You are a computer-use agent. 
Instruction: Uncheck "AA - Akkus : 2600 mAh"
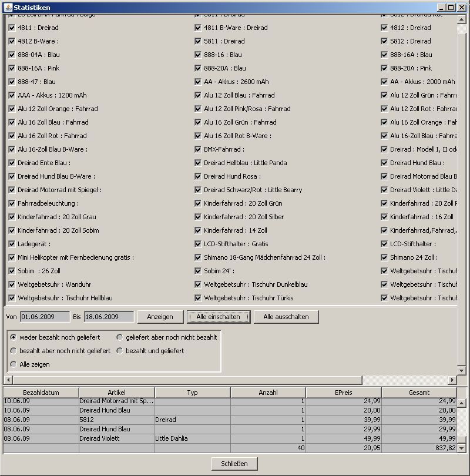pyautogui.click(x=198, y=82)
